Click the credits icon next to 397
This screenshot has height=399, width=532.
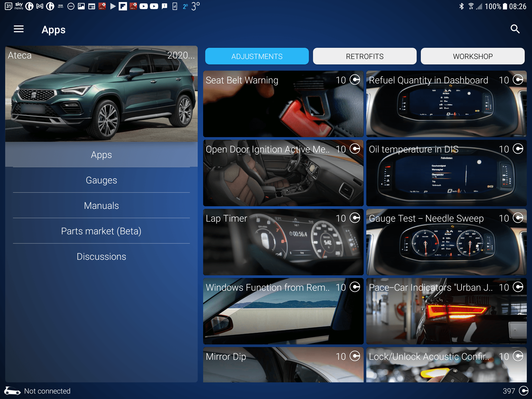523,391
